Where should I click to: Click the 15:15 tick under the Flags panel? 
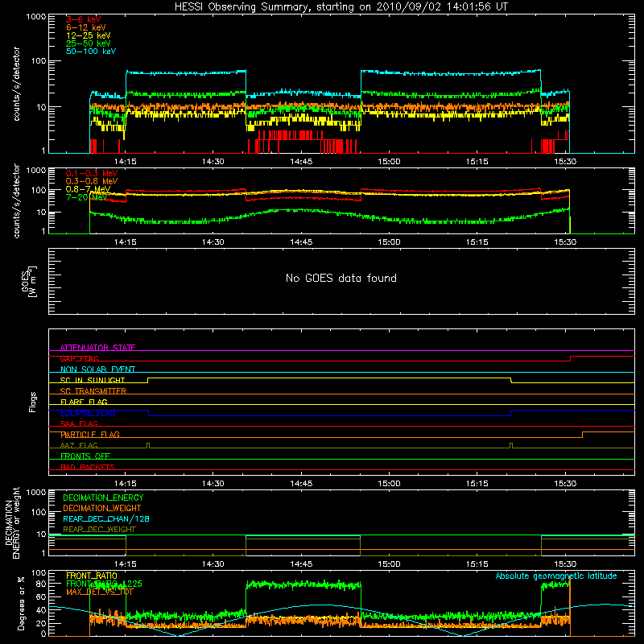477,484
